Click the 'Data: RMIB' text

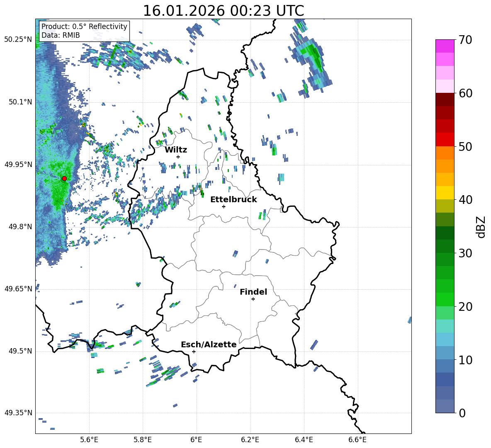[x=61, y=35]
